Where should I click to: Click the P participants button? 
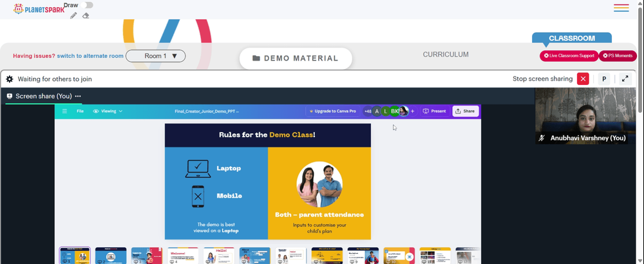pos(604,79)
